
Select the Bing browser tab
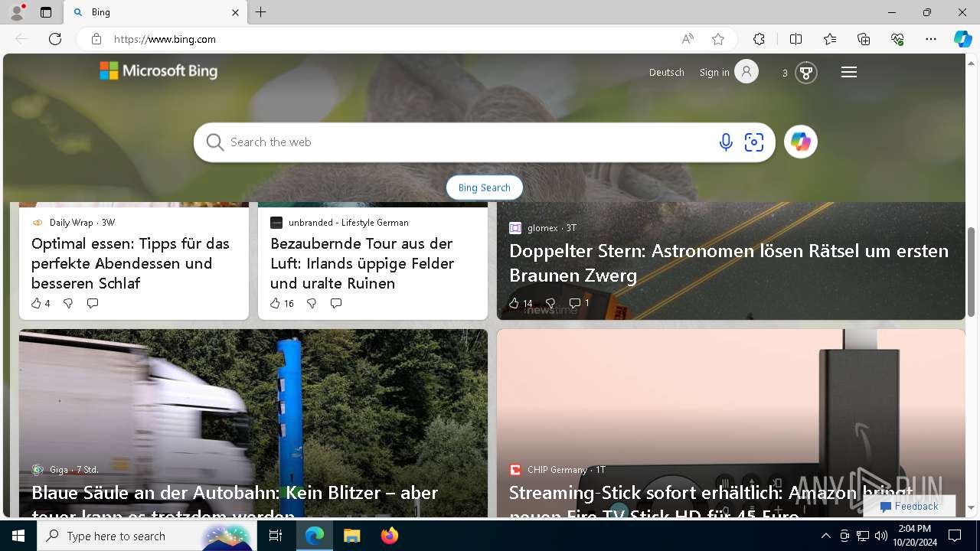155,12
